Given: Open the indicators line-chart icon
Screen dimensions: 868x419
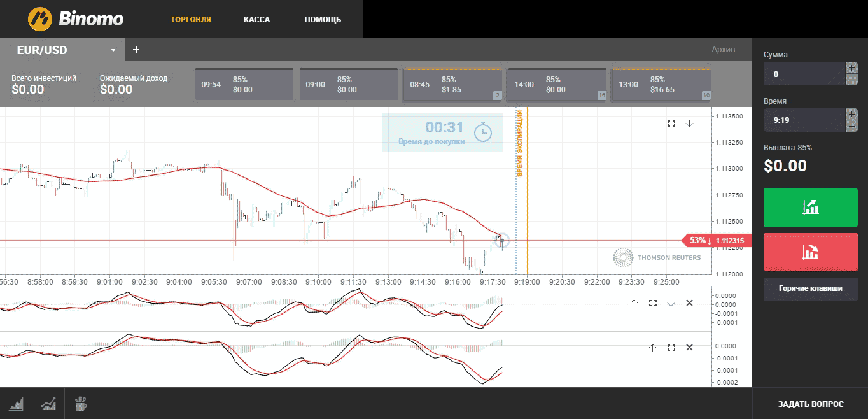Looking at the screenshot, I should (x=48, y=403).
